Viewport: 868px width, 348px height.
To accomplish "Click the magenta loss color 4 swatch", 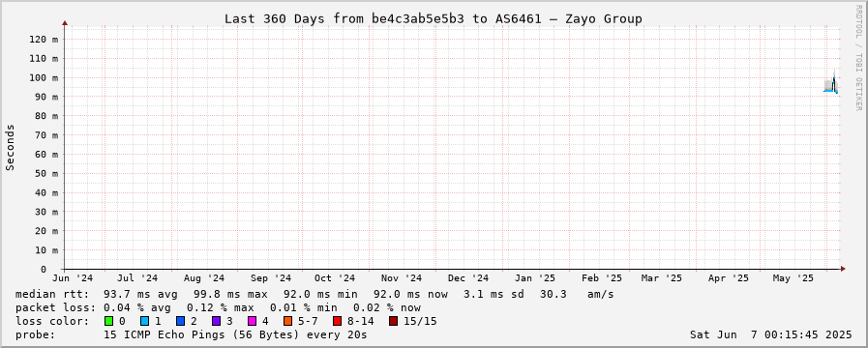I will (x=252, y=321).
